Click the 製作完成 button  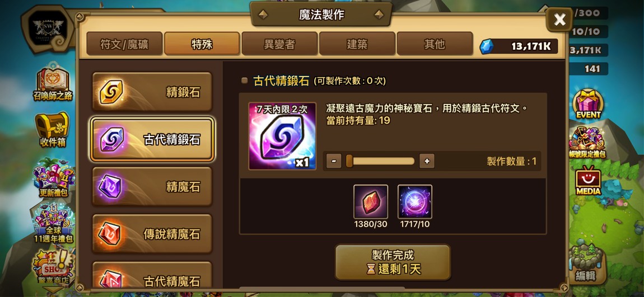(x=393, y=262)
